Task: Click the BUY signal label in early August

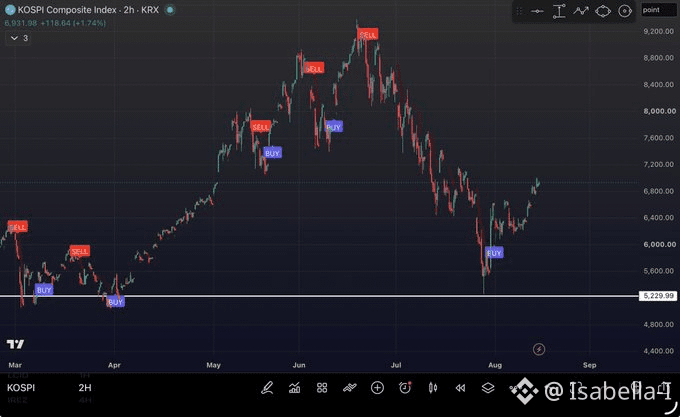Action: point(494,253)
